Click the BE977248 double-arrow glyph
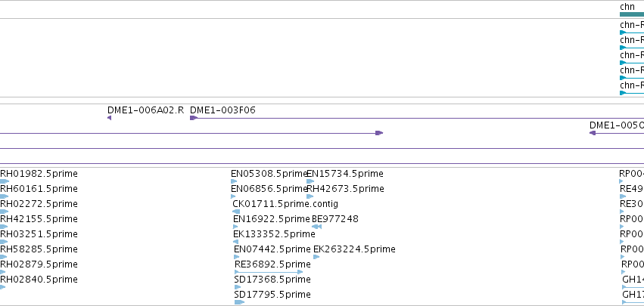 [316, 227]
